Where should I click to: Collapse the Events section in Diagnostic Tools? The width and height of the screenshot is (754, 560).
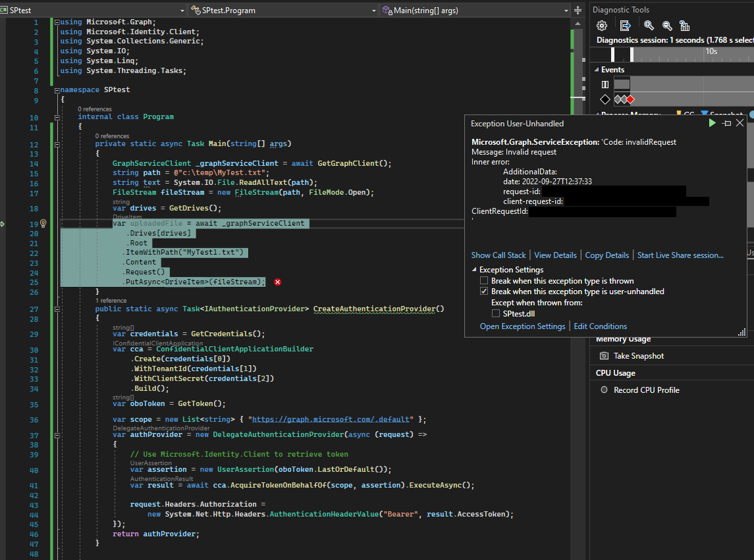(596, 70)
